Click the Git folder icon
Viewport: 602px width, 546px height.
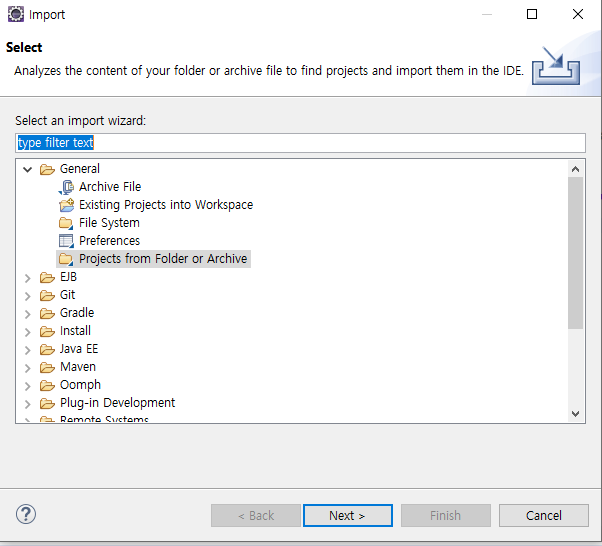47,295
